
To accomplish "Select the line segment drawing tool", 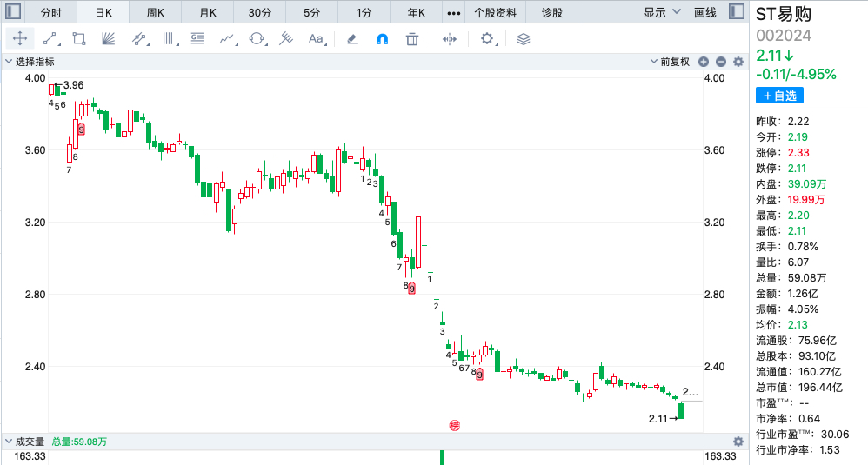I will pyautogui.click(x=50, y=39).
